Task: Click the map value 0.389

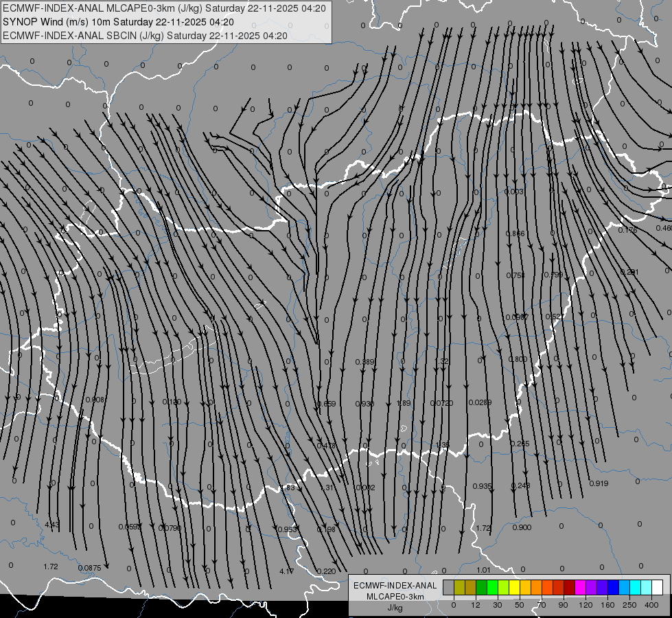Action: click(365, 362)
